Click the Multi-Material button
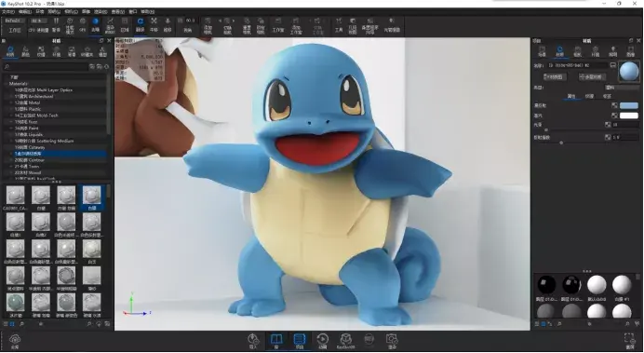This screenshot has height=353, width=644. [592, 77]
